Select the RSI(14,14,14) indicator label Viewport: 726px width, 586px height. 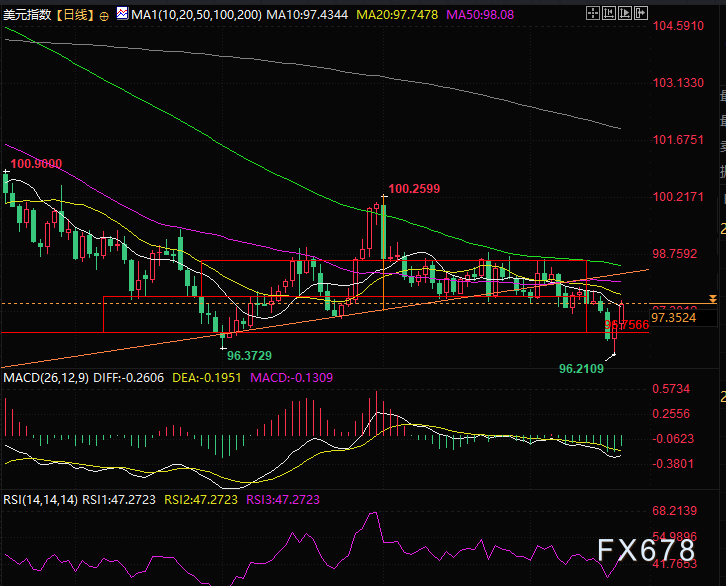38,497
